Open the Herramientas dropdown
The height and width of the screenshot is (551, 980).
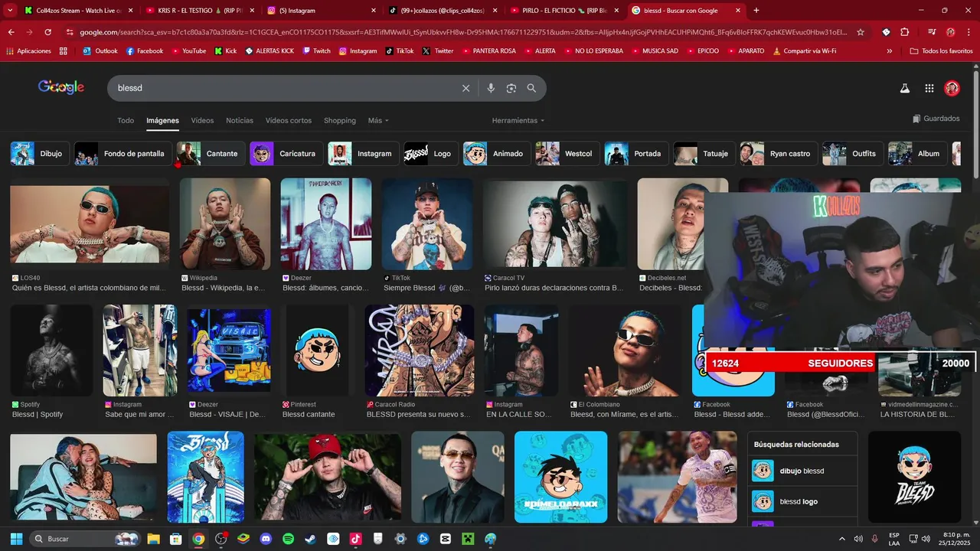point(518,121)
